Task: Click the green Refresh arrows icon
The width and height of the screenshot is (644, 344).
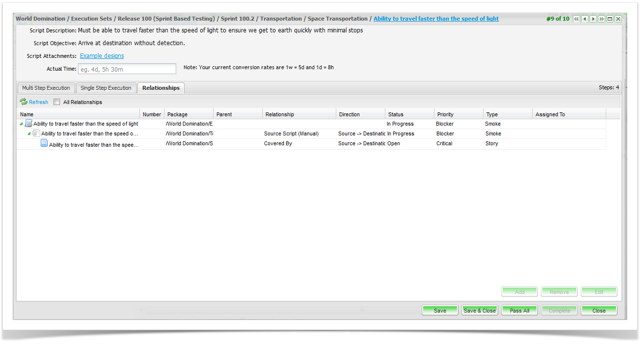Action: (x=24, y=102)
